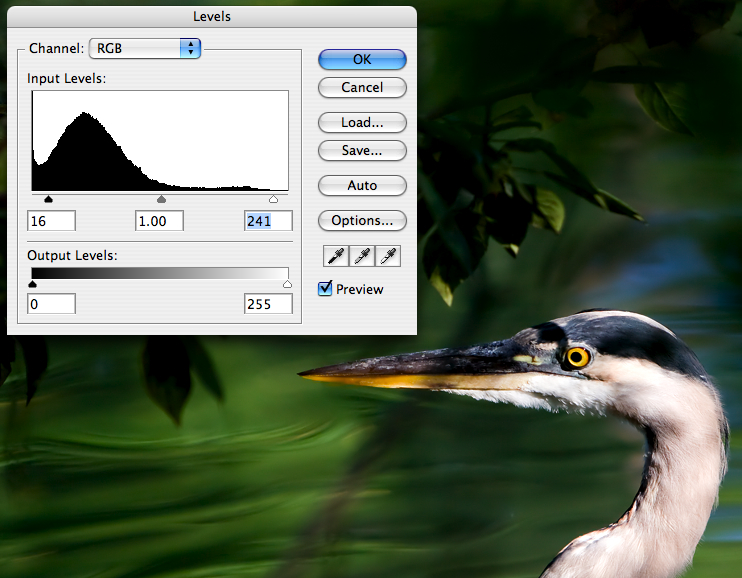Click the Load... button

tap(362, 123)
